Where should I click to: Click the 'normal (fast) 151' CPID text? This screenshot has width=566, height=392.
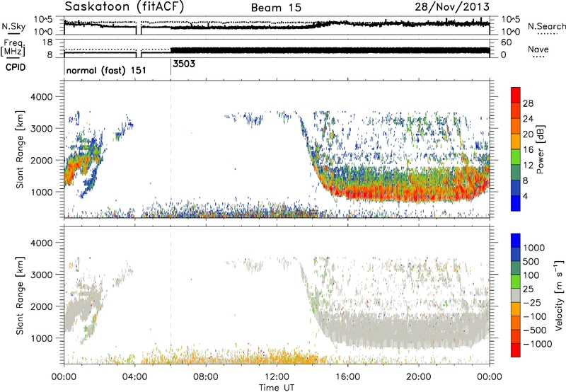tap(106, 70)
